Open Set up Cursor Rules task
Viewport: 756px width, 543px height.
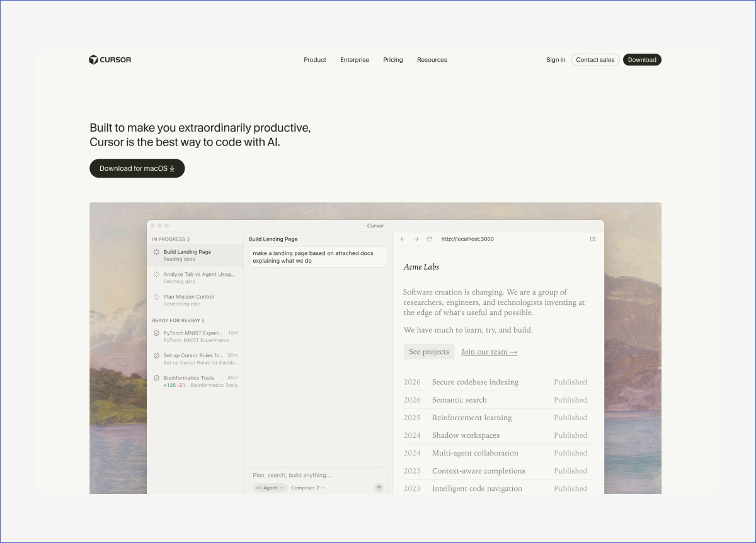(195, 358)
